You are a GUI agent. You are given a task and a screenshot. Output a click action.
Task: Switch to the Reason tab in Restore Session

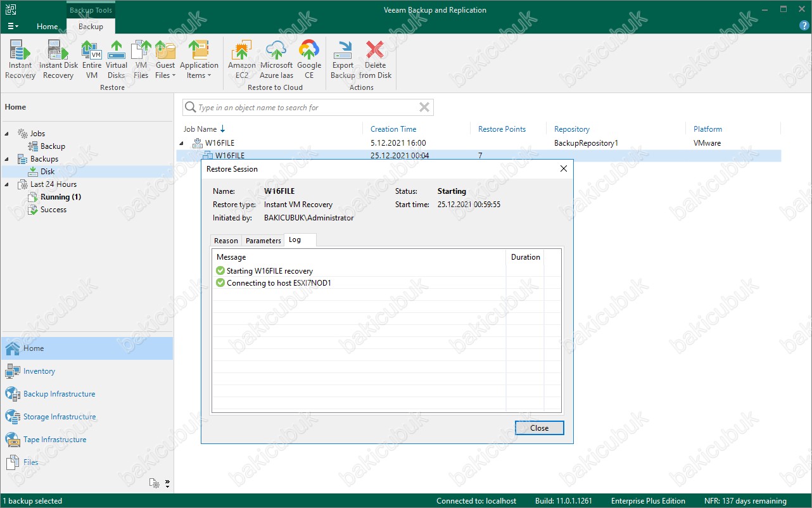[226, 241]
